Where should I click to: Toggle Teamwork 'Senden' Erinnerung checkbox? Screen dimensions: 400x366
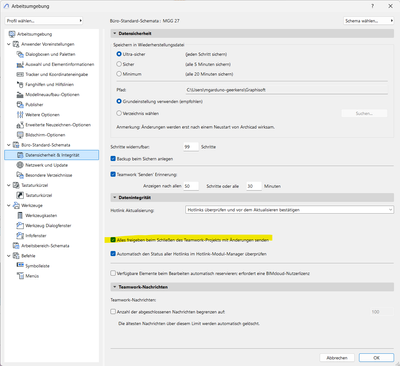pos(113,174)
